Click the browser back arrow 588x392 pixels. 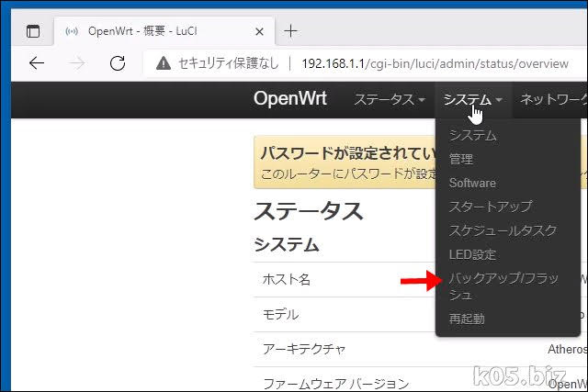(x=37, y=63)
